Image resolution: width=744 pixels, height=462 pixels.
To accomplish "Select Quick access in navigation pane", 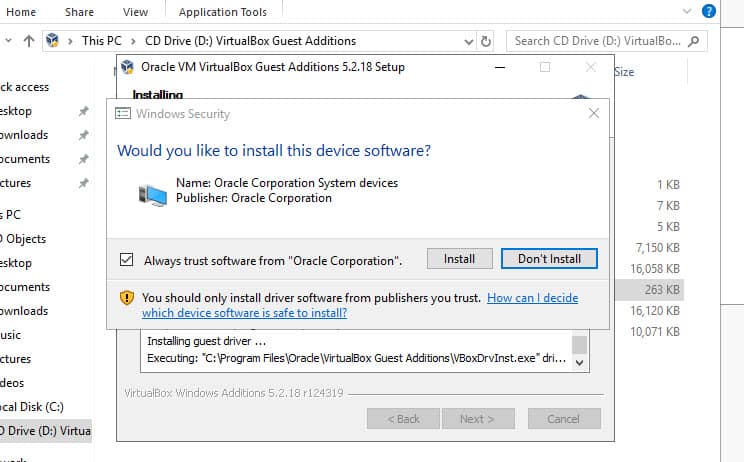I will [x=24, y=87].
